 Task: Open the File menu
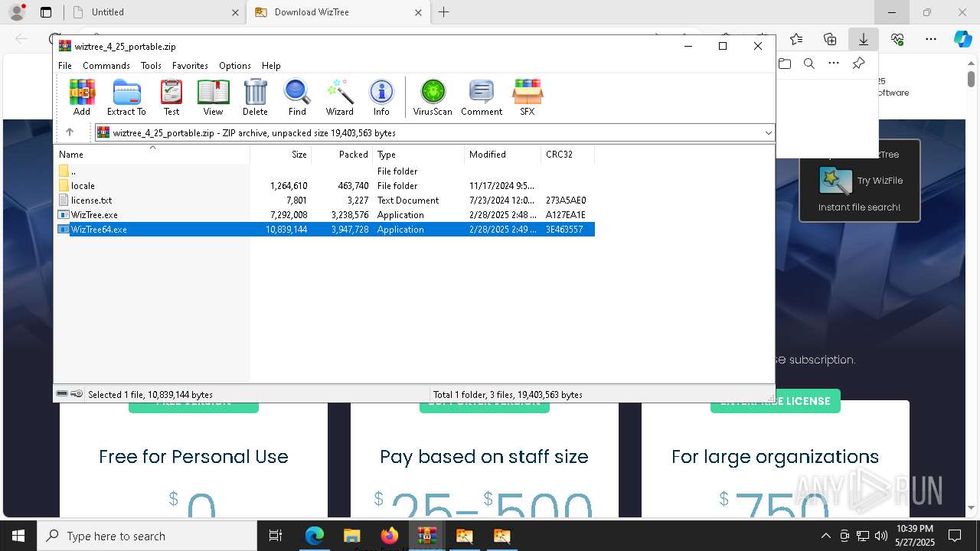tap(65, 66)
